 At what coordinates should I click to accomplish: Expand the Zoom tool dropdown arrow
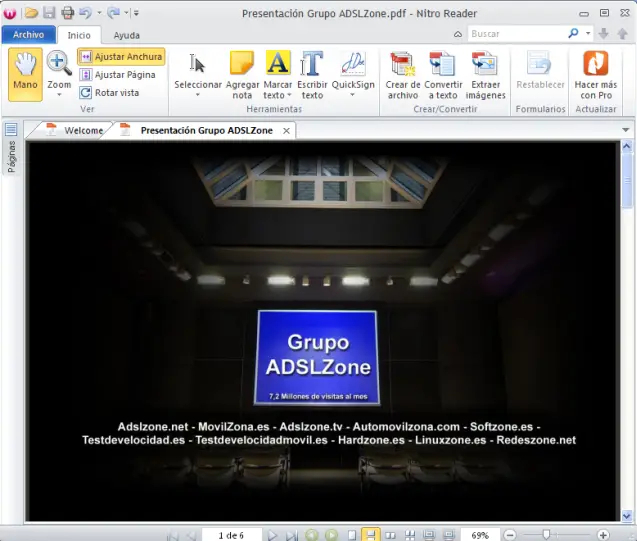pyautogui.click(x=59, y=95)
